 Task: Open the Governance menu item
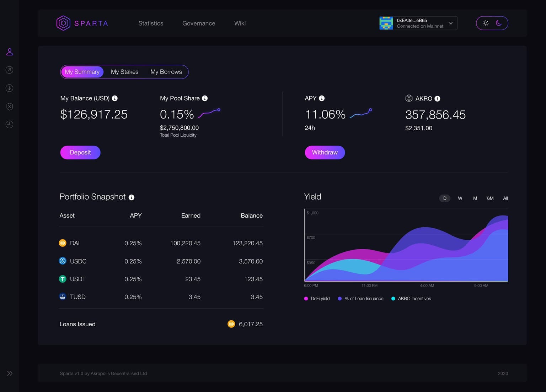(199, 23)
